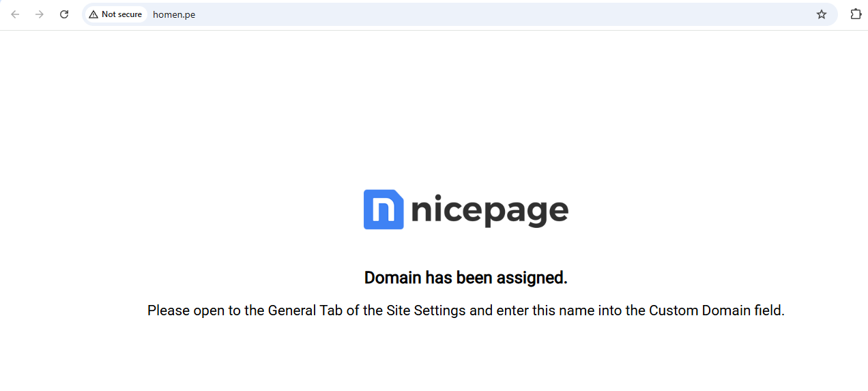Click the 'Please open to the General Tab' sentence
This screenshot has width=868, height=391.
pyautogui.click(x=466, y=310)
